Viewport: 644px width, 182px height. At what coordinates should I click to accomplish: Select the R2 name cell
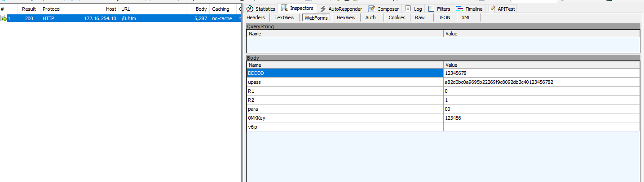[x=345, y=100]
